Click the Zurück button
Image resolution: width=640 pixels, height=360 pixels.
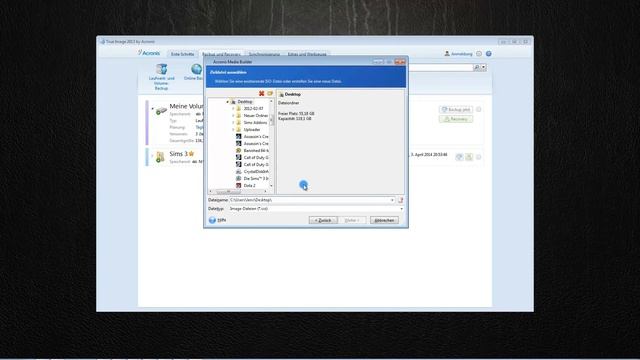coord(323,220)
